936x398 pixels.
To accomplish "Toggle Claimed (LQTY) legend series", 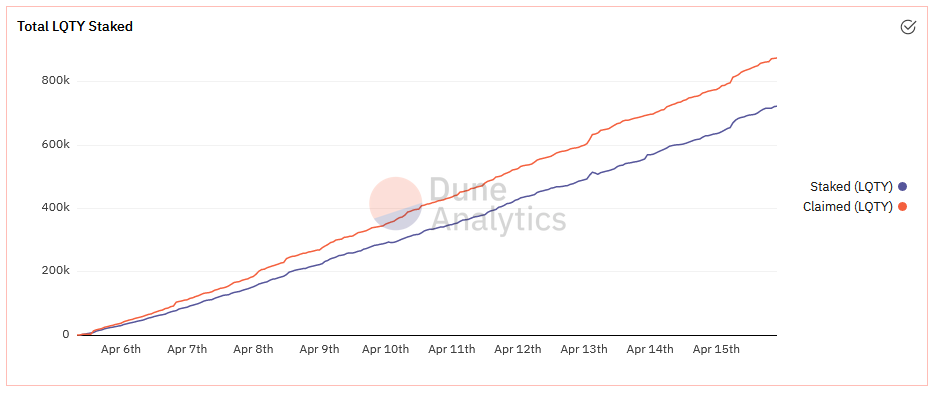I will click(855, 207).
